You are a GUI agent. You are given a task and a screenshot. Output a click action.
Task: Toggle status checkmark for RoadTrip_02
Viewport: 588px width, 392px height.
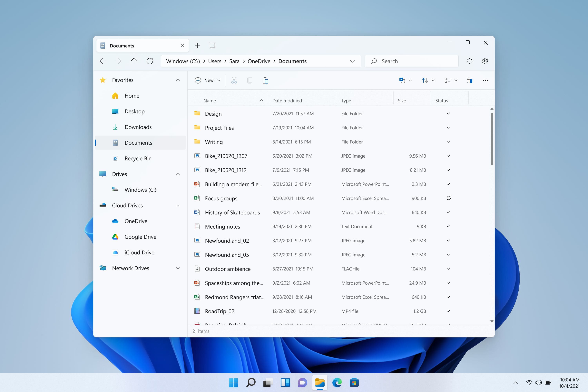click(448, 311)
